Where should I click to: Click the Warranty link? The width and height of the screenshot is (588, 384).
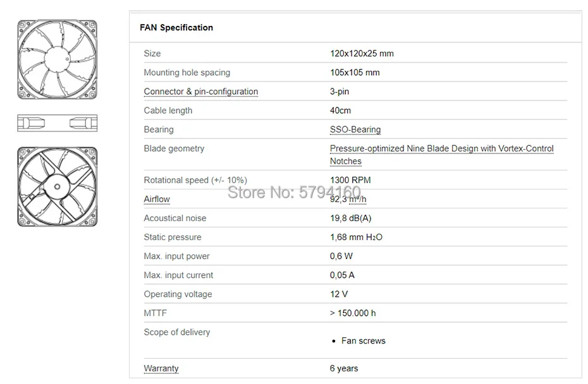161,369
